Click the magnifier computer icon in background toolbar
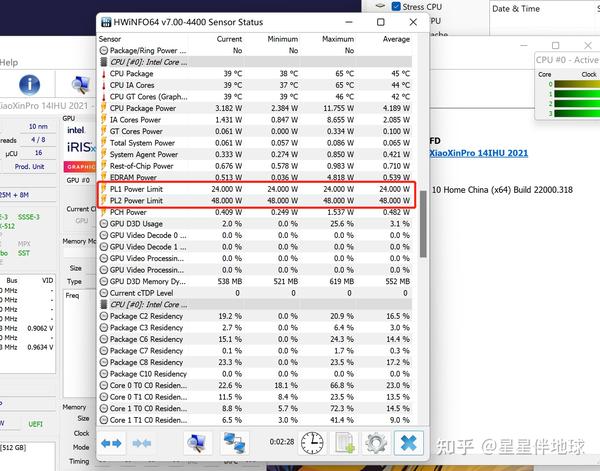 tap(80, 85)
